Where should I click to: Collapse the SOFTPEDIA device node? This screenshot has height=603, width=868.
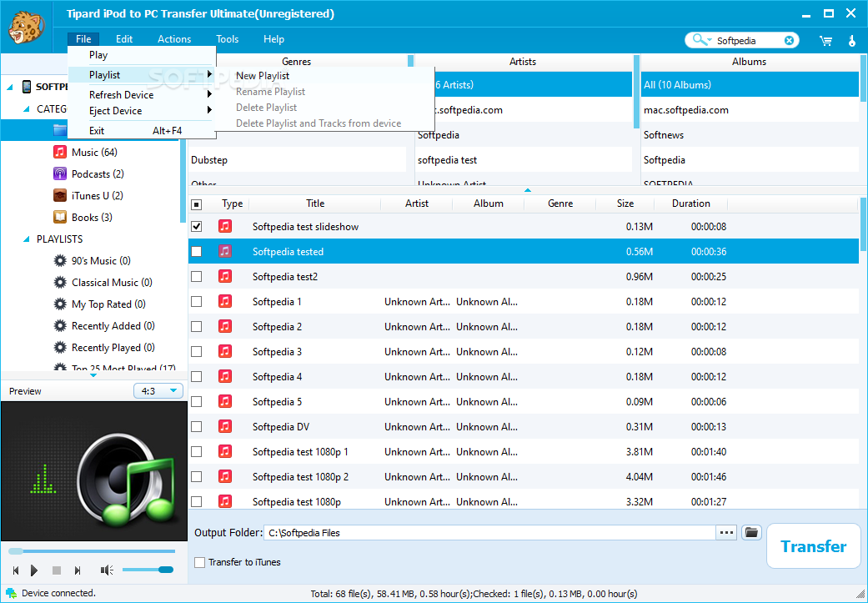10,87
